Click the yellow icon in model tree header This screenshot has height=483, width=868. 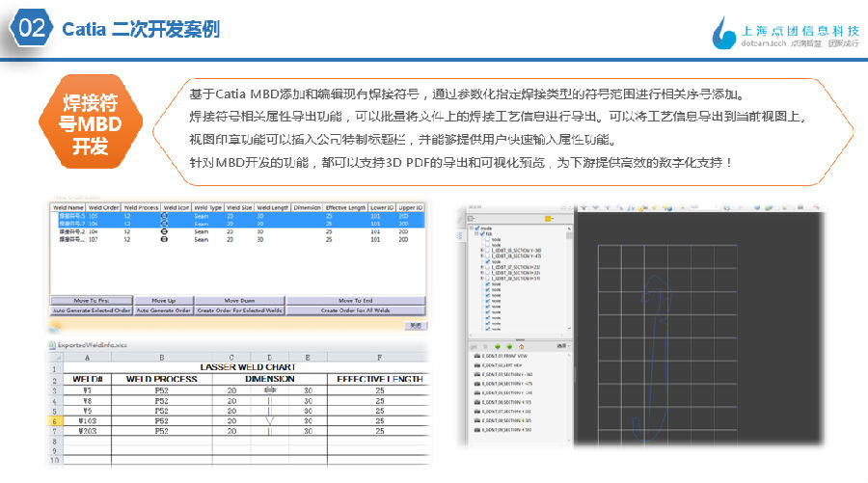549,218
